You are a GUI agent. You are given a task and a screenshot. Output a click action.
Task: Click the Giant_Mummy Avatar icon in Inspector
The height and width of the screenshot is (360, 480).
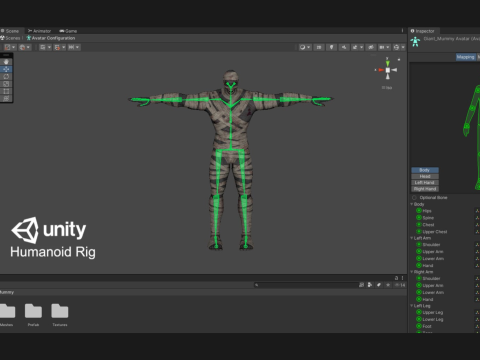[415, 42]
